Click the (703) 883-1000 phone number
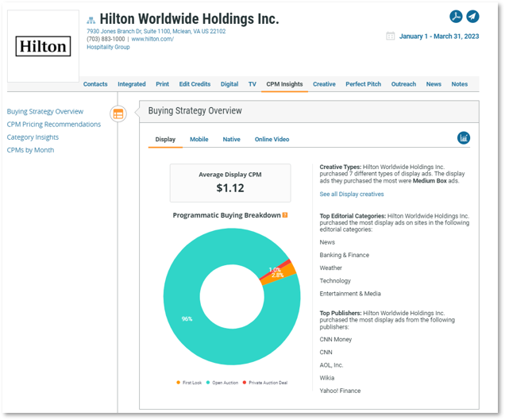Screen dimensions: 505x420 (x=106, y=39)
